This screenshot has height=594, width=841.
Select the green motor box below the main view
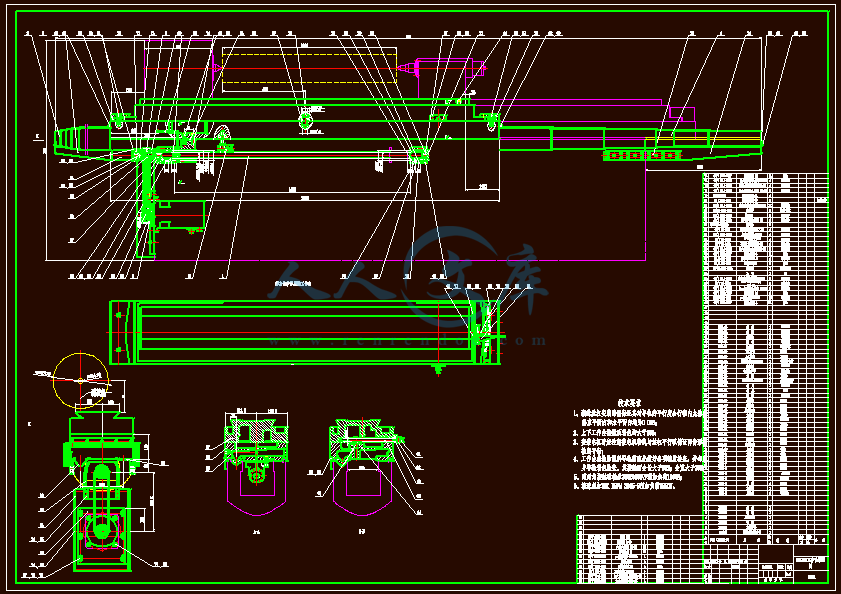click(x=181, y=215)
